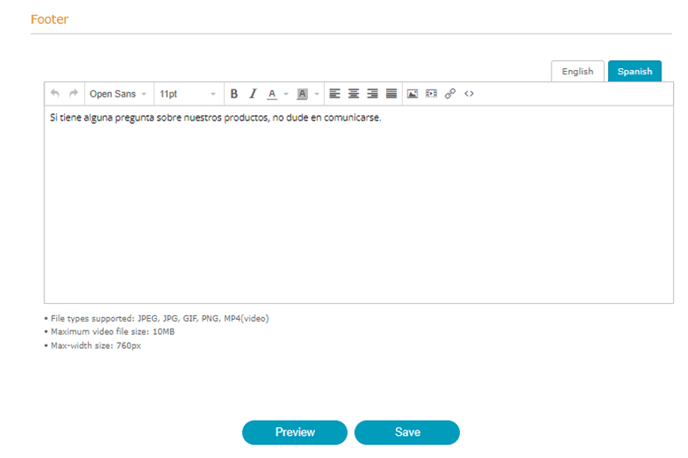Expand the background color picker arrow
688x458 pixels.
[x=317, y=94]
